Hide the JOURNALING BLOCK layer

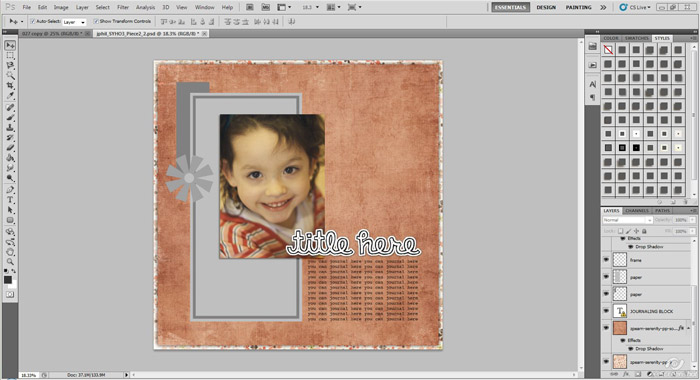pyautogui.click(x=606, y=310)
